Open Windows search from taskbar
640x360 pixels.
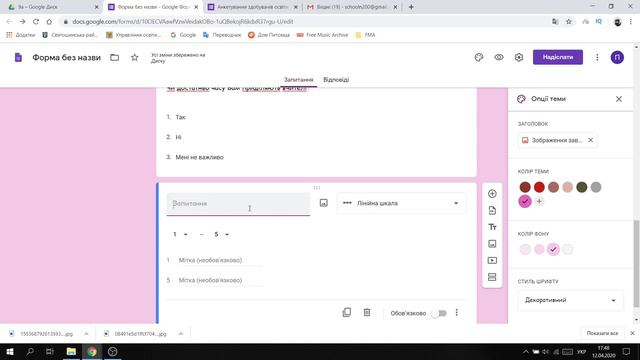[30, 351]
